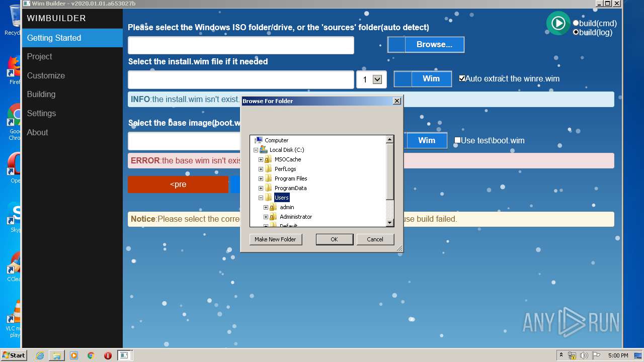
Task: Click the folder tree scroll down arrow
Action: [389, 223]
